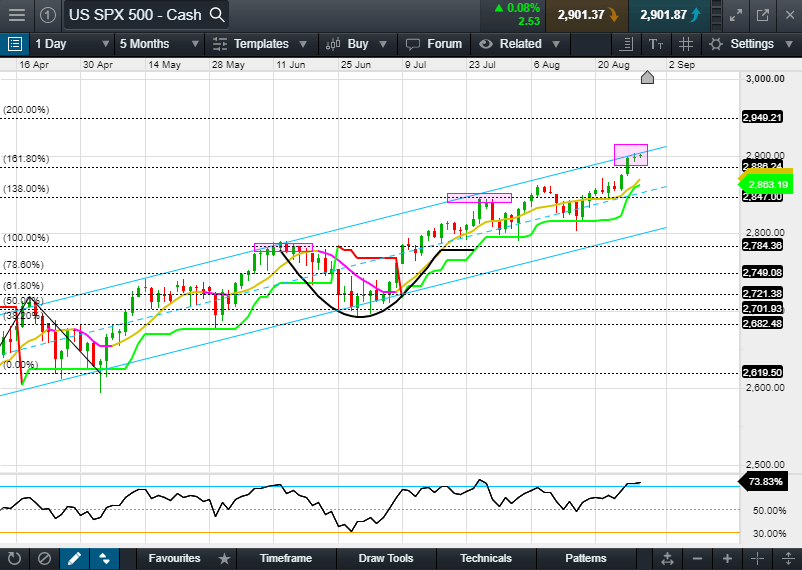The width and height of the screenshot is (802, 570).
Task: Click the refresh chart icon
Action: (14, 558)
